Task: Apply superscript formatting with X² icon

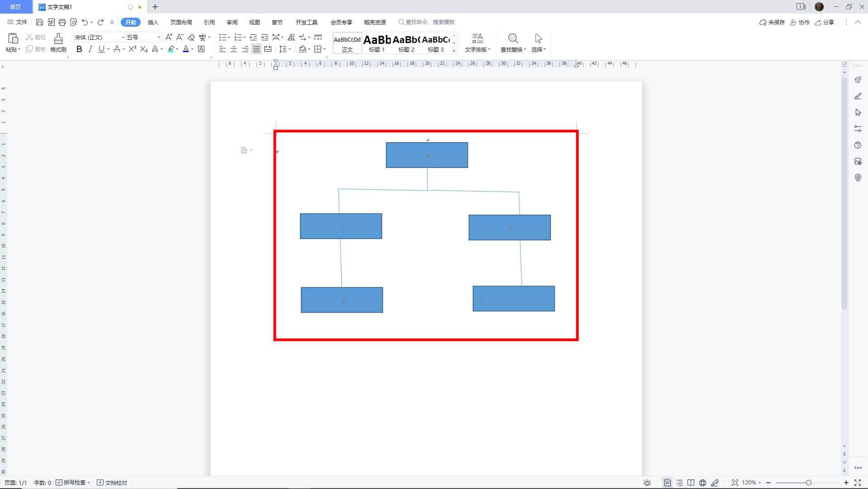Action: point(132,49)
